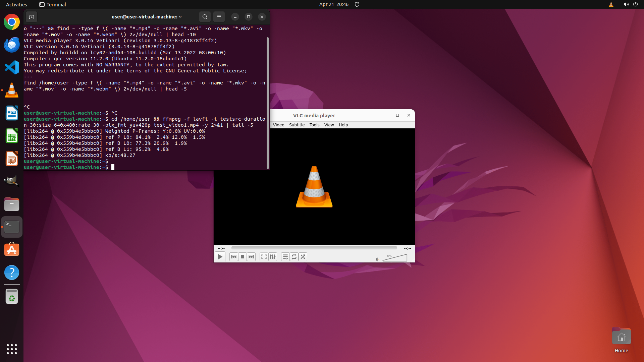Open the Video menu in VLC
Viewport: 644px width, 362px height.
278,125
